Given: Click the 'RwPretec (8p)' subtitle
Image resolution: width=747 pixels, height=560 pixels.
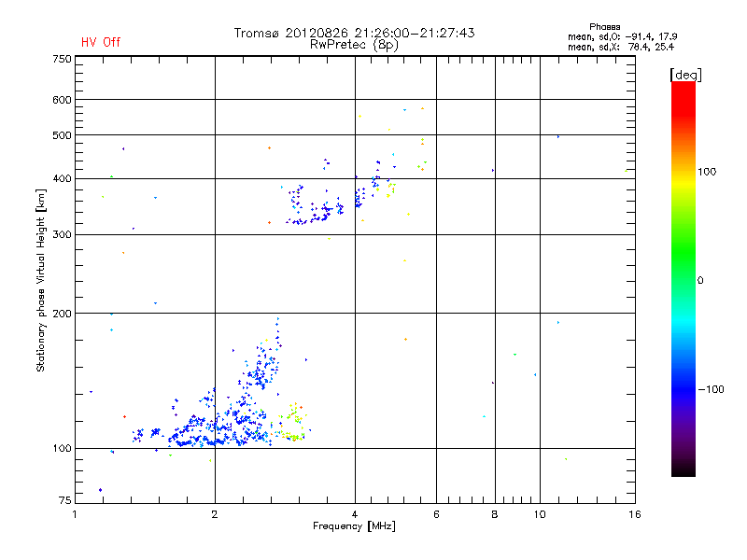Looking at the screenshot, I should coord(354,45).
